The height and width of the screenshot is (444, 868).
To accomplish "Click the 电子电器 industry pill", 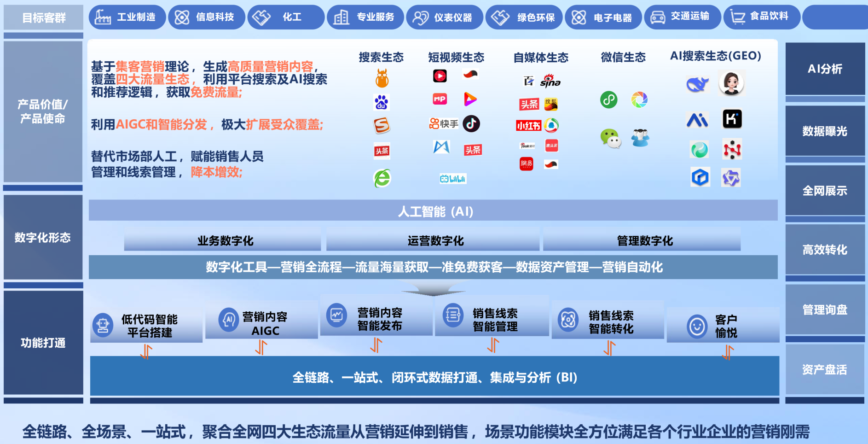I will 603,17.
